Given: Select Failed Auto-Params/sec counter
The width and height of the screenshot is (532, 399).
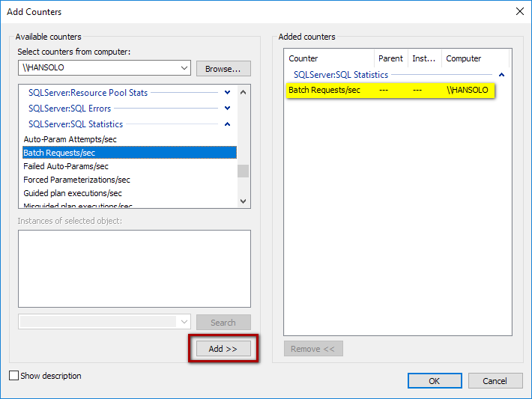Looking at the screenshot, I should coord(66,166).
